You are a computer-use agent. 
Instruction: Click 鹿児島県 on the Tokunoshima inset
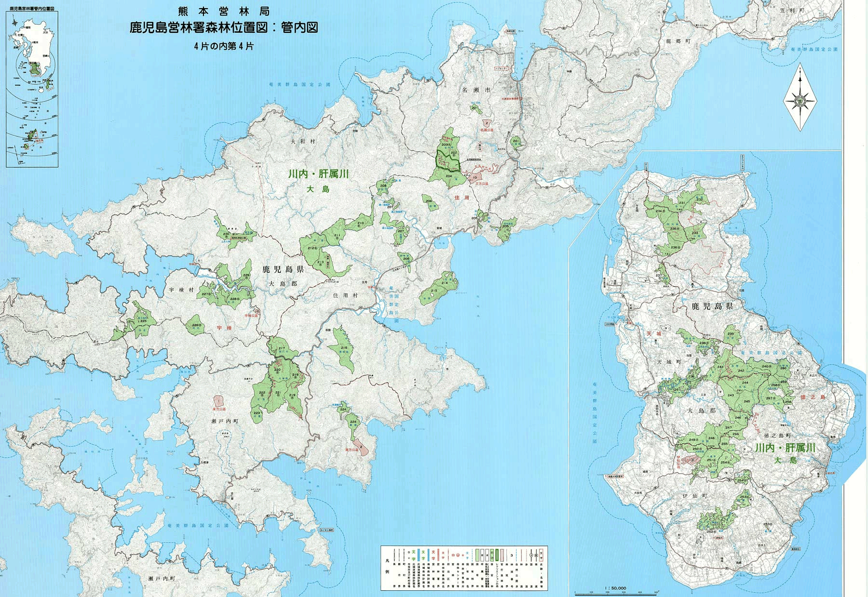click(712, 306)
